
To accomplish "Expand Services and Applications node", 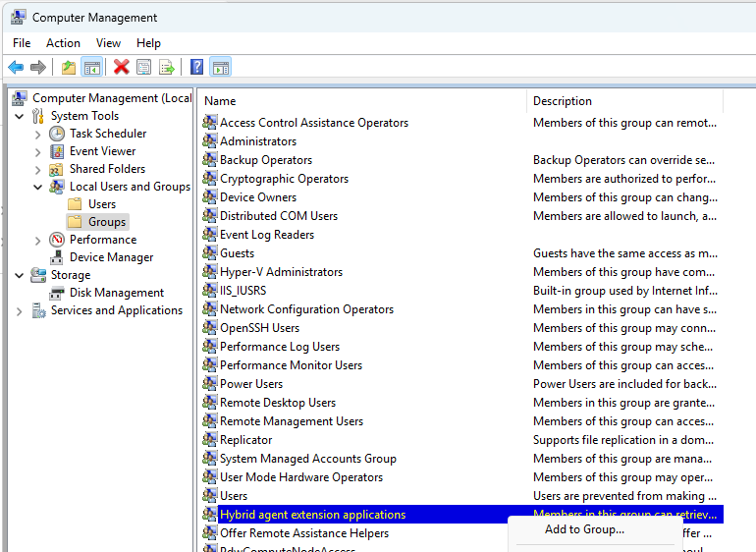I will pyautogui.click(x=20, y=310).
